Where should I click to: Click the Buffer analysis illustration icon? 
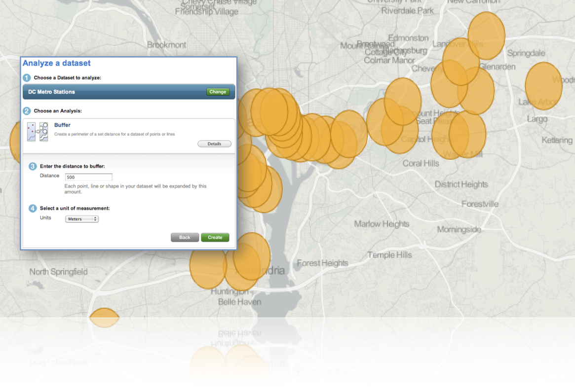click(38, 132)
